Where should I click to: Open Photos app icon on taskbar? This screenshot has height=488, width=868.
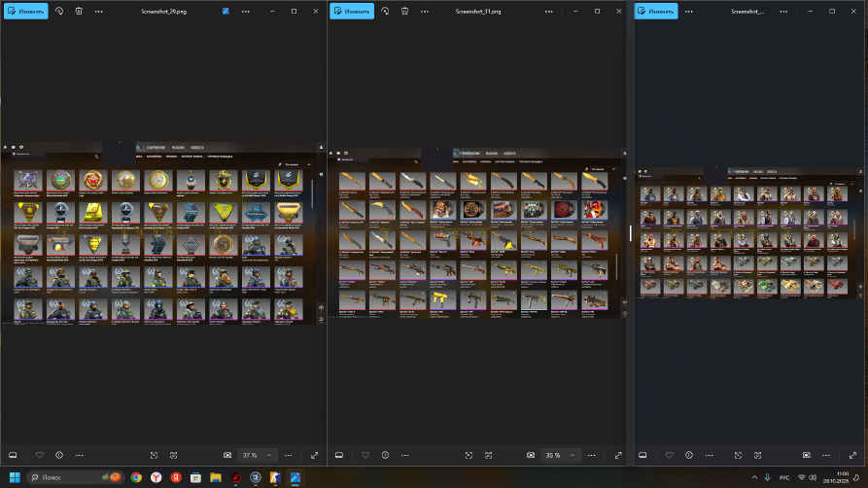[295, 477]
